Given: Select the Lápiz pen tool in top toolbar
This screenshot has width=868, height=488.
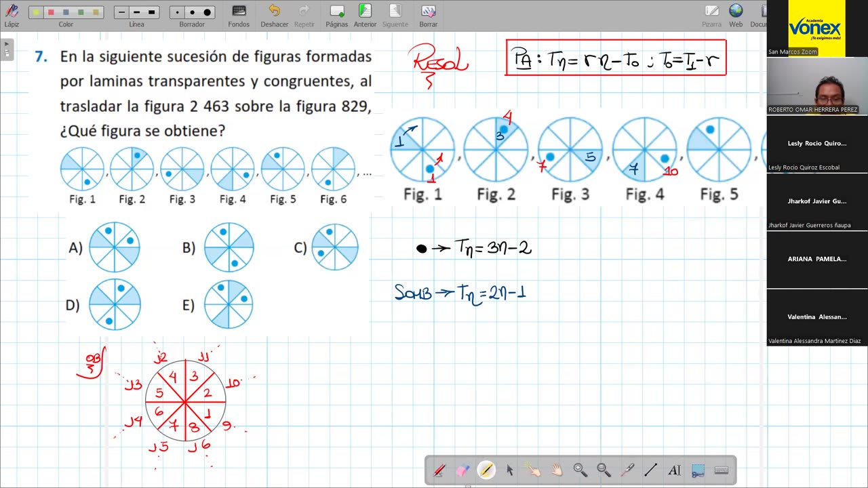Looking at the screenshot, I should click(12, 14).
